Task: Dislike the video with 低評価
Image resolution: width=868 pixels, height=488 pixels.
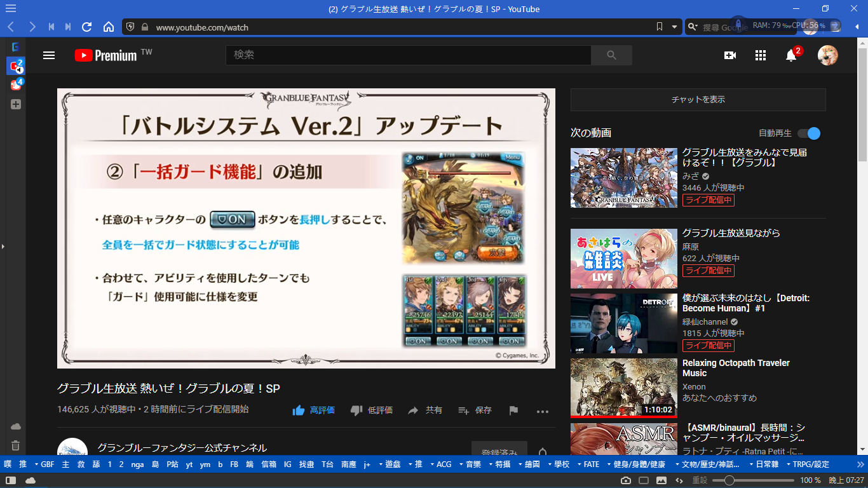Action: point(372,410)
